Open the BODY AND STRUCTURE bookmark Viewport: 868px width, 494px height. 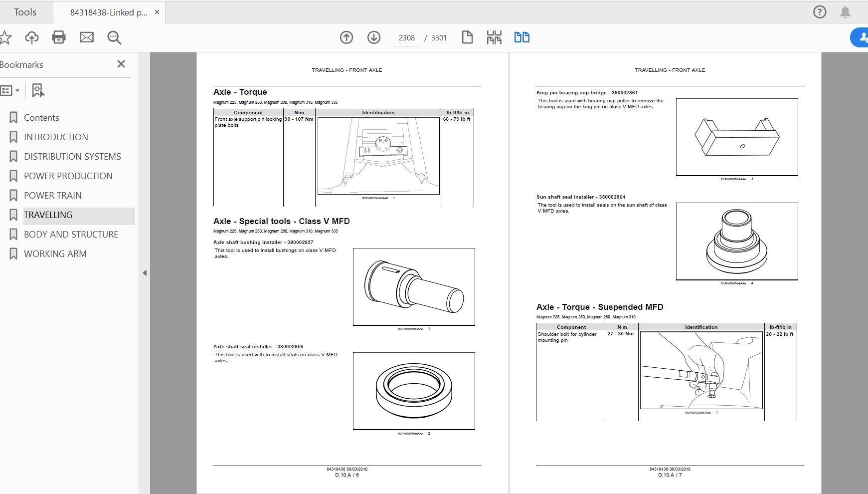click(71, 234)
